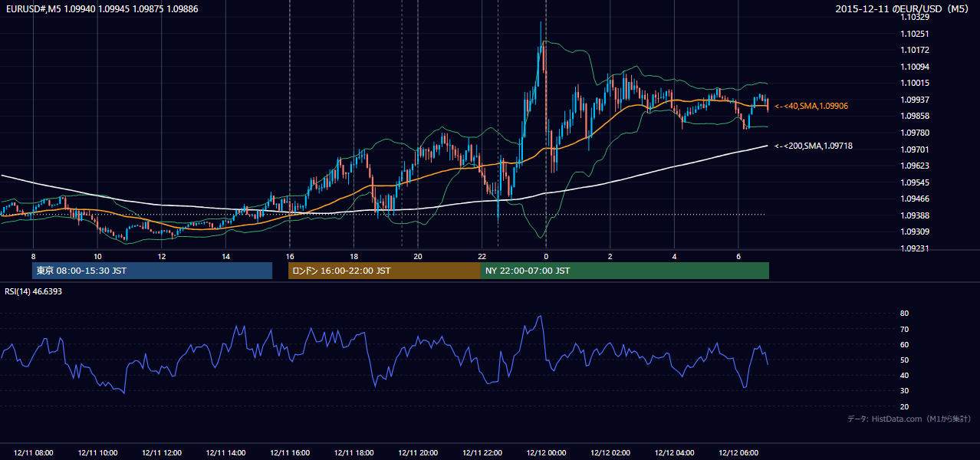Click hour tick 10 on price chart axis
980x460 pixels.
pyautogui.click(x=97, y=255)
